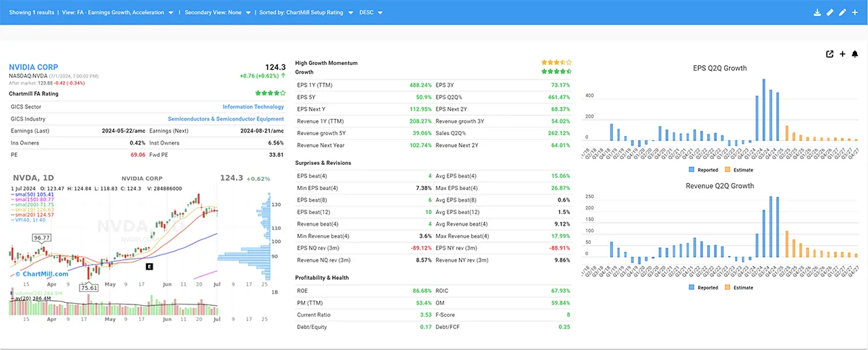This screenshot has width=868, height=350.
Task: Click Inst Owners value 6.56%
Action: pyautogui.click(x=276, y=142)
